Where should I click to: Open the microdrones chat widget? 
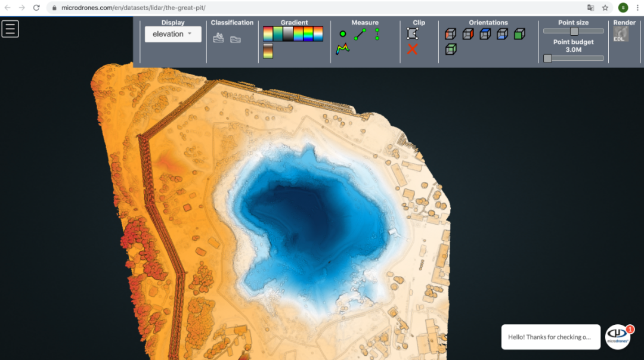click(617, 337)
